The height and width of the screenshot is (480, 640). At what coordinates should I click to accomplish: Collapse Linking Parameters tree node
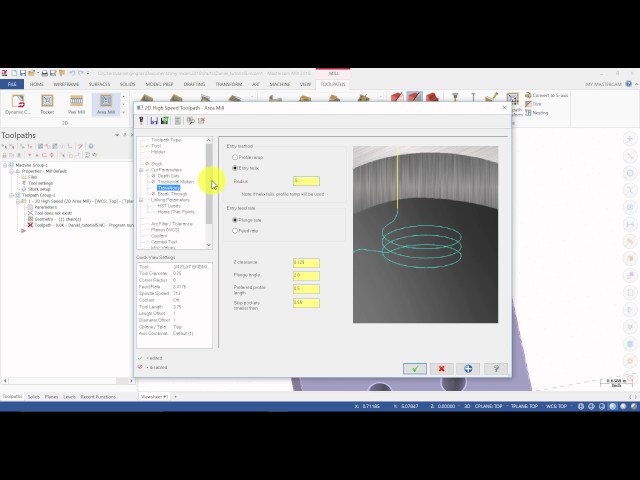click(x=141, y=200)
